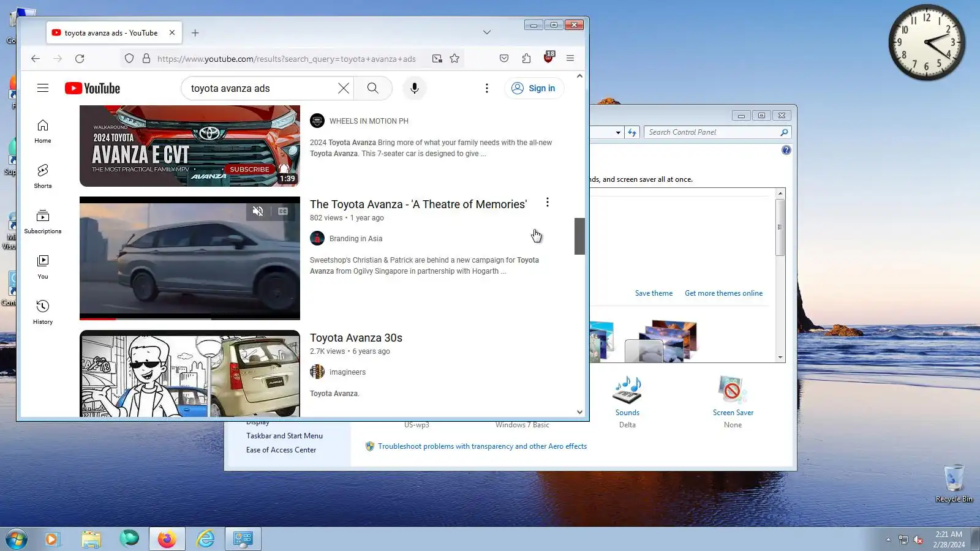Refresh the Control Panel address bar

coord(632,132)
